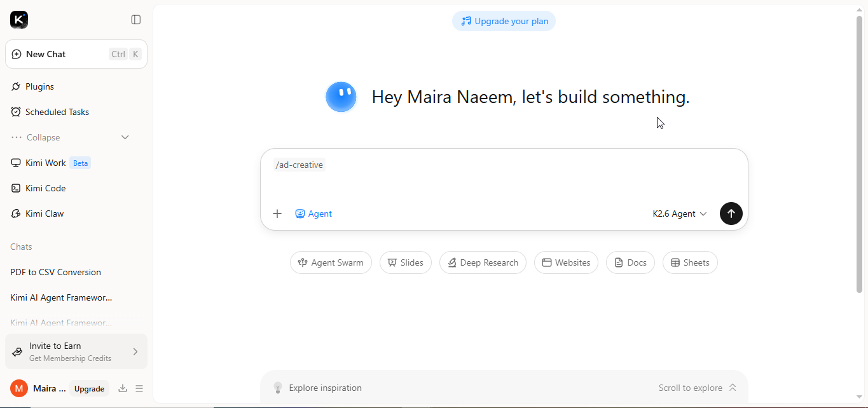Screen dimensions: 868x408
Task: Toggle the Agent mode button
Action: pyautogui.click(x=313, y=214)
